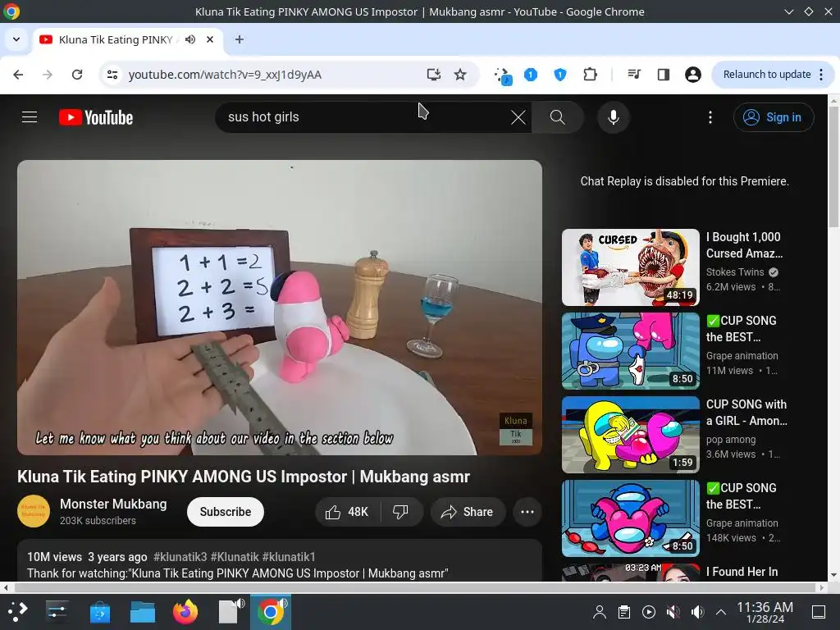Click the Chrome taskbar button

pyautogui.click(x=271, y=612)
